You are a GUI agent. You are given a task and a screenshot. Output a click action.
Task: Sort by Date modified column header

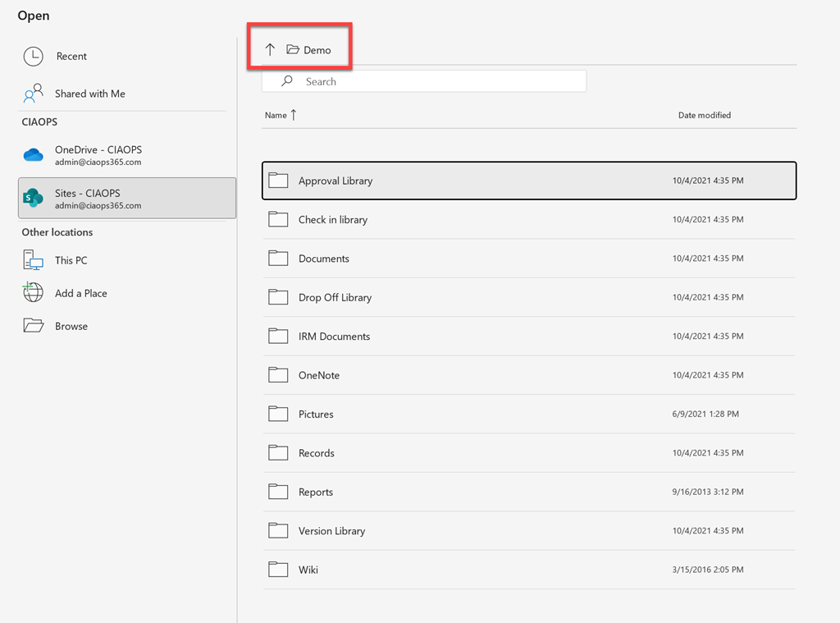point(704,116)
